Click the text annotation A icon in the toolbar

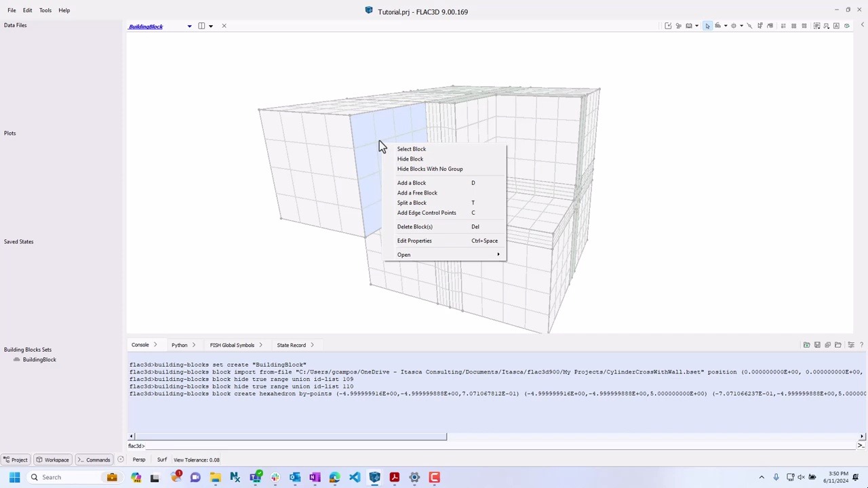(x=837, y=26)
